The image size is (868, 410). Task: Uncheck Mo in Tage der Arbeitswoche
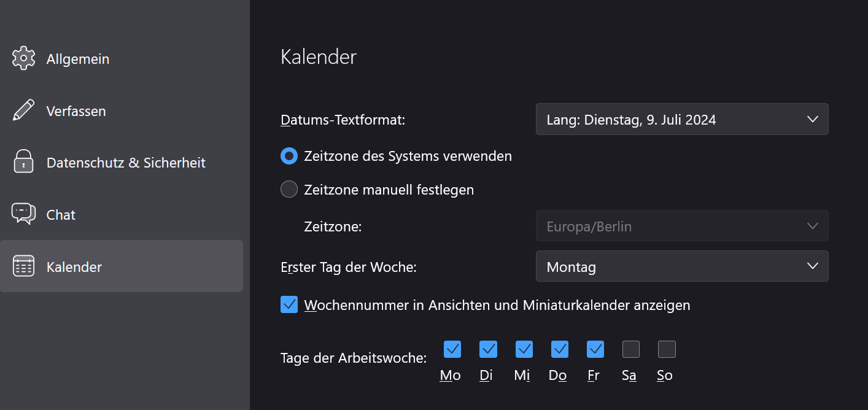[x=452, y=349]
